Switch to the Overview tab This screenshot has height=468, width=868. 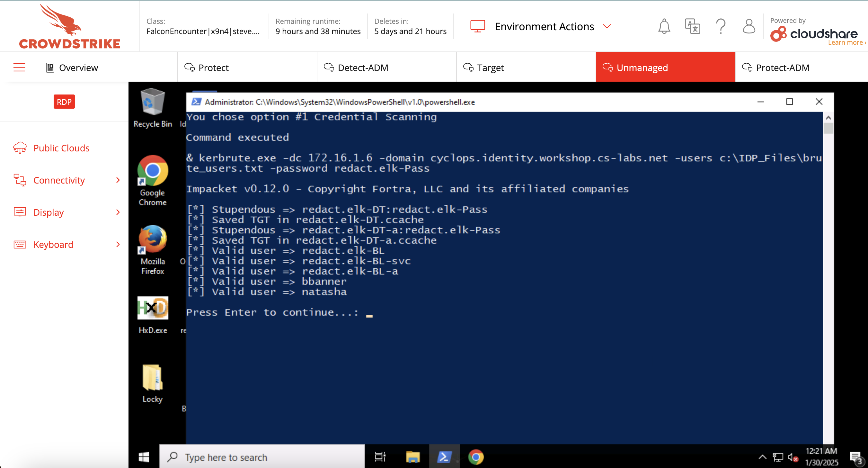(x=72, y=67)
